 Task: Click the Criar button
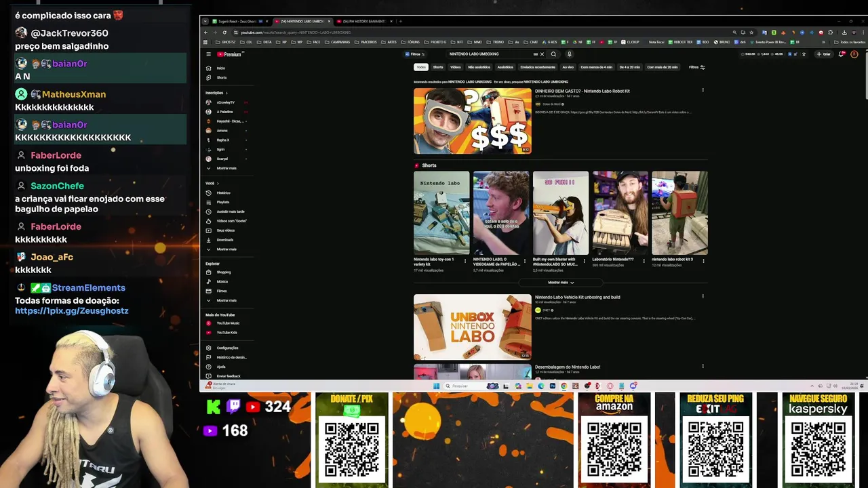coord(824,54)
